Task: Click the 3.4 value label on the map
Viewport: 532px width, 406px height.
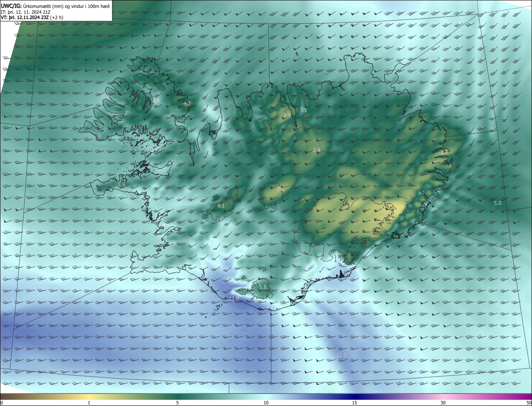Action: pos(316,150)
